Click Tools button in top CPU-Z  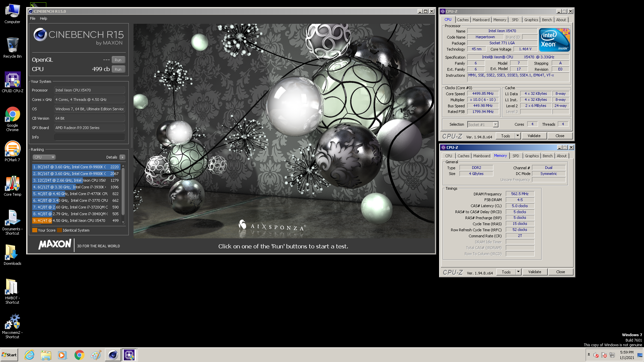click(506, 136)
